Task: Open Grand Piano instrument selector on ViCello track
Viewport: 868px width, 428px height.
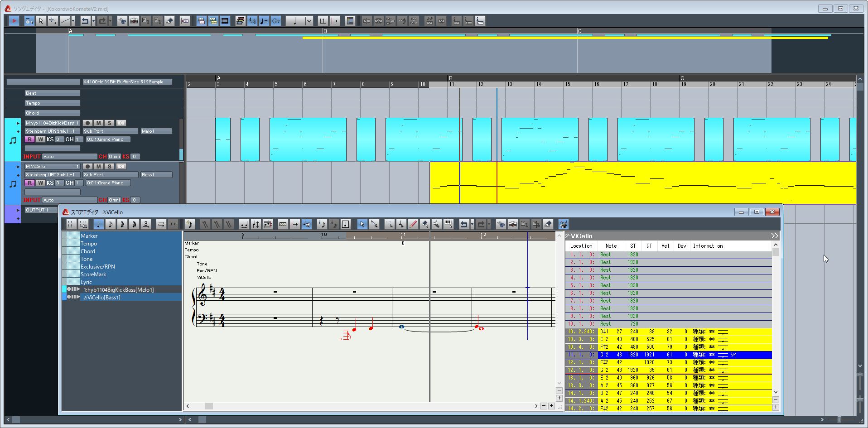Action: pos(108,183)
